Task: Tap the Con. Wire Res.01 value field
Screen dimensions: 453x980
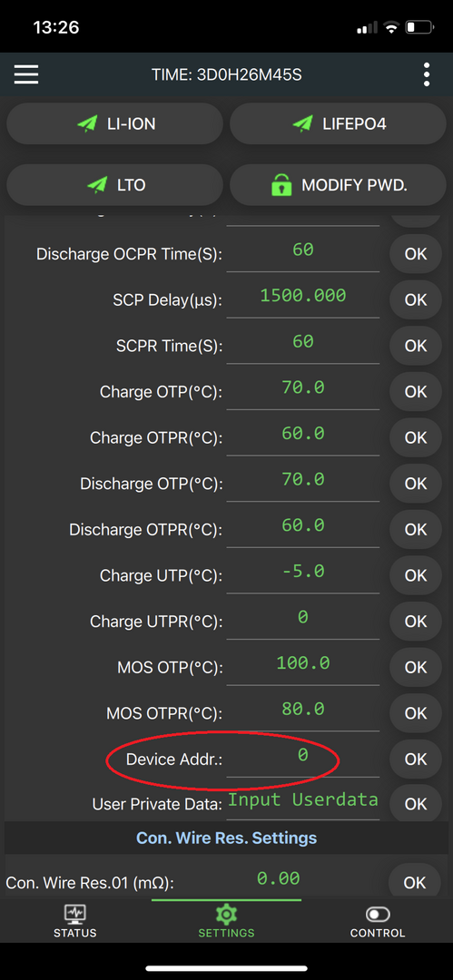Action: tap(279, 880)
